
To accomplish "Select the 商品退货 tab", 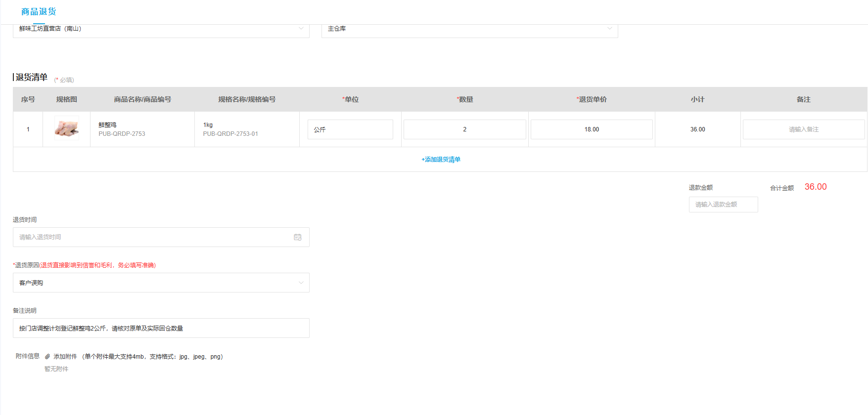I will tap(39, 11).
